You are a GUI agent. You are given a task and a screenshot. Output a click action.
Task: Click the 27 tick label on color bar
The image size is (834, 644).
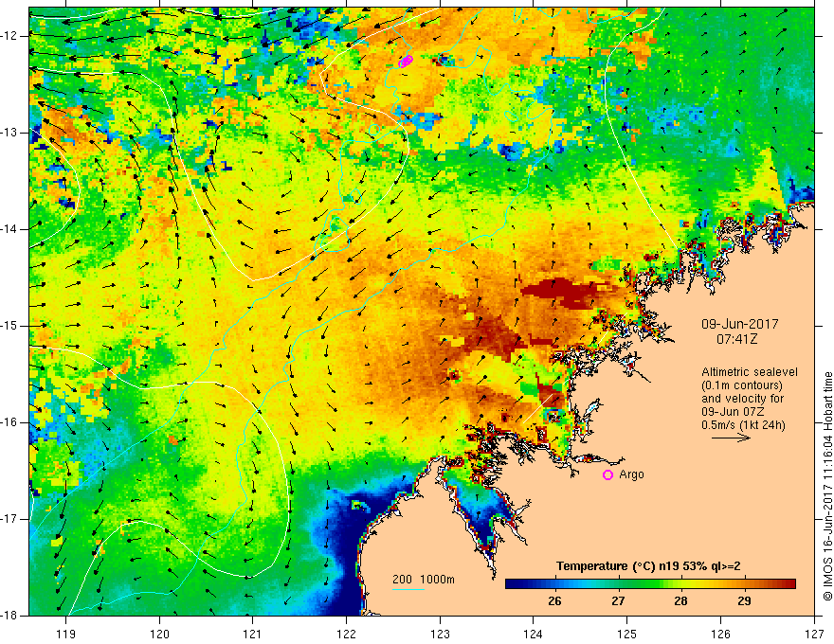(x=618, y=601)
